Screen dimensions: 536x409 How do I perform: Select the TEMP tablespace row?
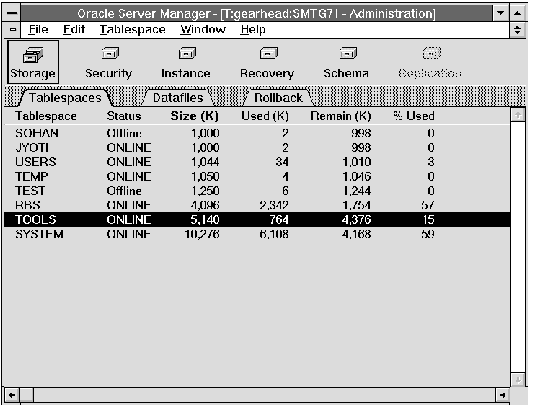pos(257,176)
